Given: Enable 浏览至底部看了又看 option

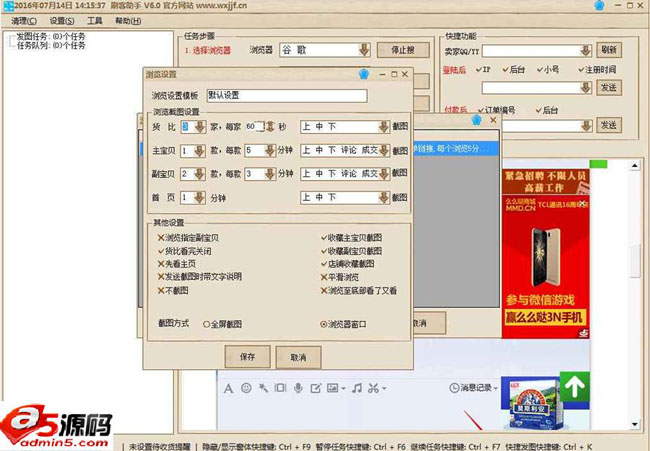Looking at the screenshot, I should [x=359, y=291].
